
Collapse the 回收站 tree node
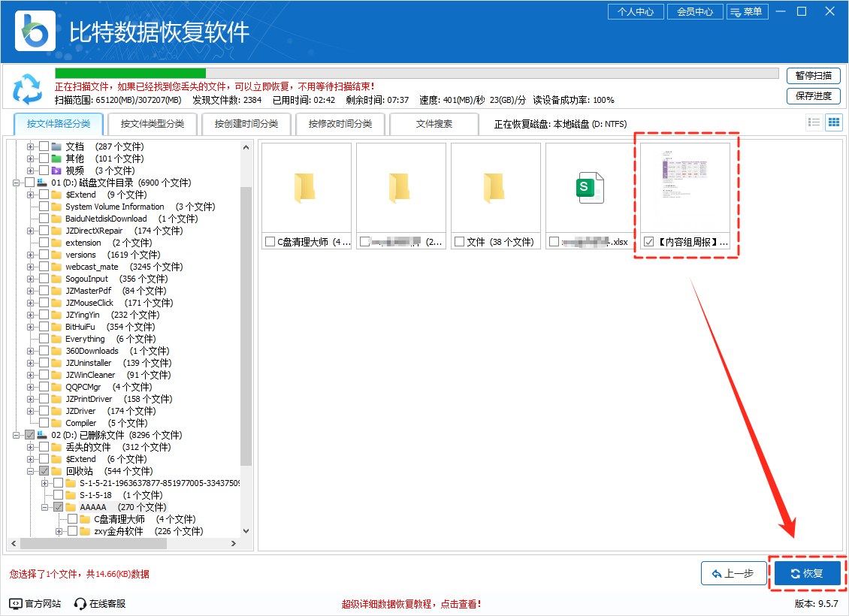click(x=31, y=471)
